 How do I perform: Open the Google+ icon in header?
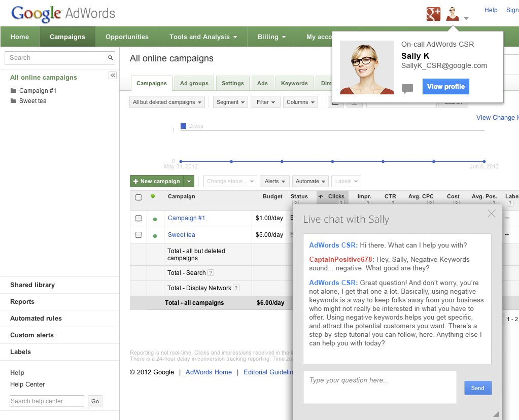433,14
